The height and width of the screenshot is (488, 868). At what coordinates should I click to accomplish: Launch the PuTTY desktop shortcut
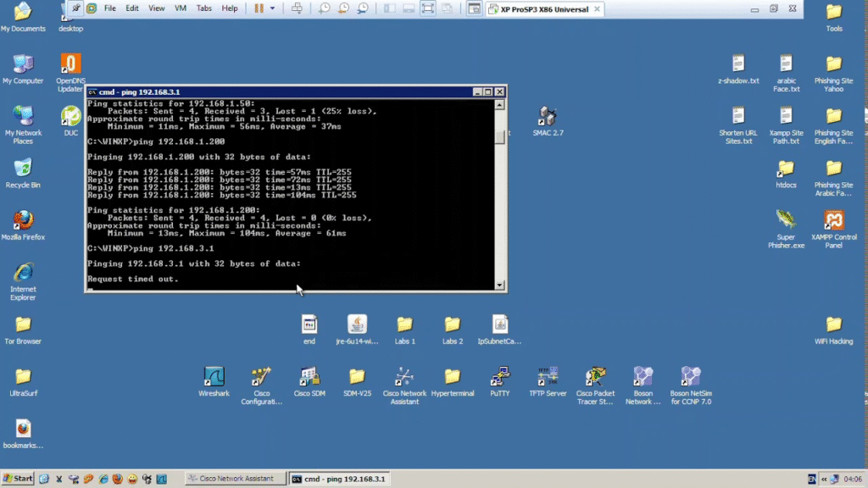point(500,376)
